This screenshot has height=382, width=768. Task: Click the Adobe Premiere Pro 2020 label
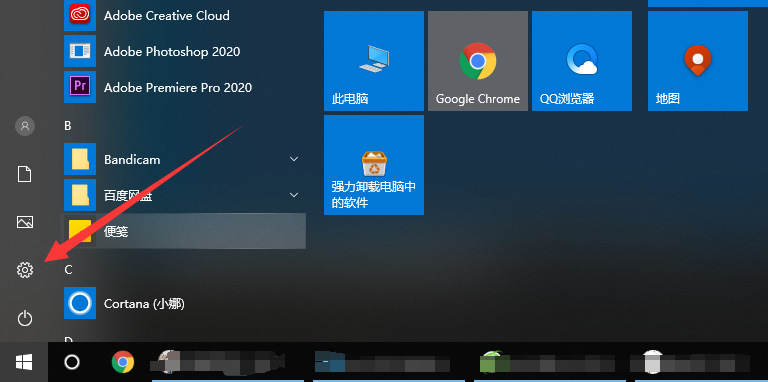[x=178, y=88]
